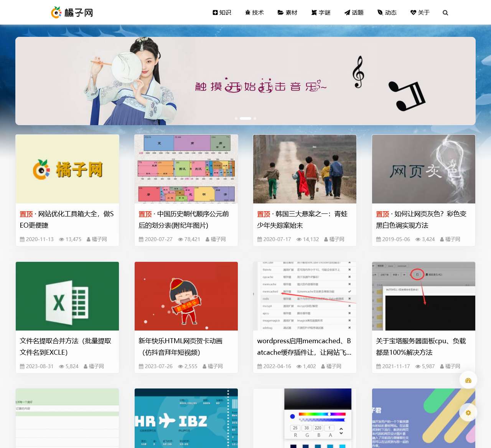The height and width of the screenshot is (448, 491).
Task: Click date 2022-04-16
Action: point(277,366)
